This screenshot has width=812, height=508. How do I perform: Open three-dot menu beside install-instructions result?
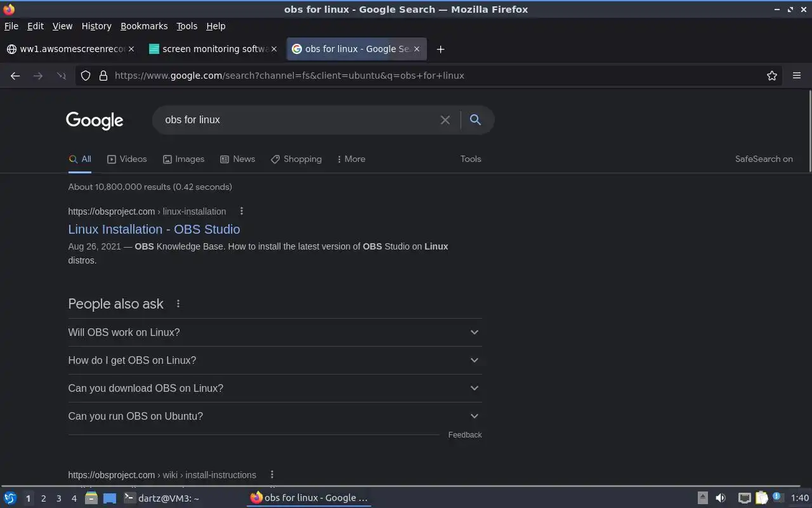coord(272,474)
